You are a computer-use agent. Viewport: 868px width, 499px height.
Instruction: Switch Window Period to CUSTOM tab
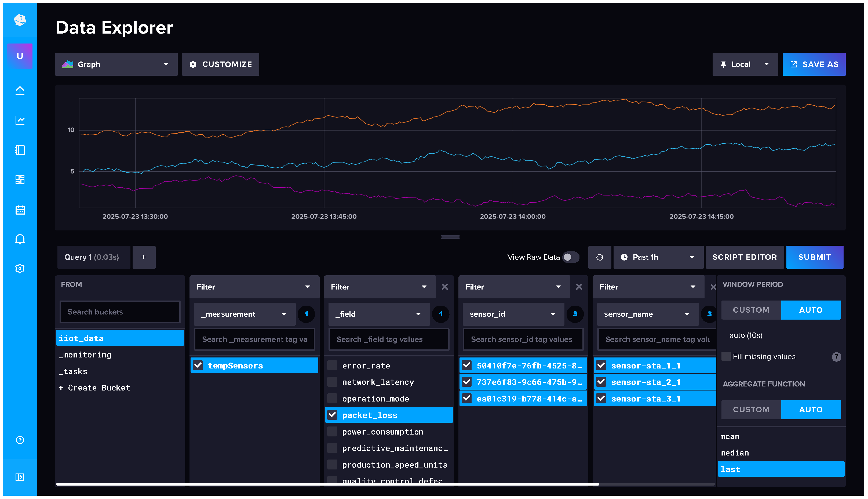(x=751, y=310)
